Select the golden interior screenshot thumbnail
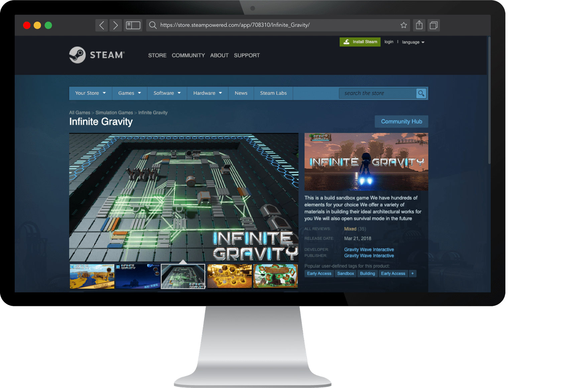This screenshot has width=588, height=388. (x=229, y=276)
